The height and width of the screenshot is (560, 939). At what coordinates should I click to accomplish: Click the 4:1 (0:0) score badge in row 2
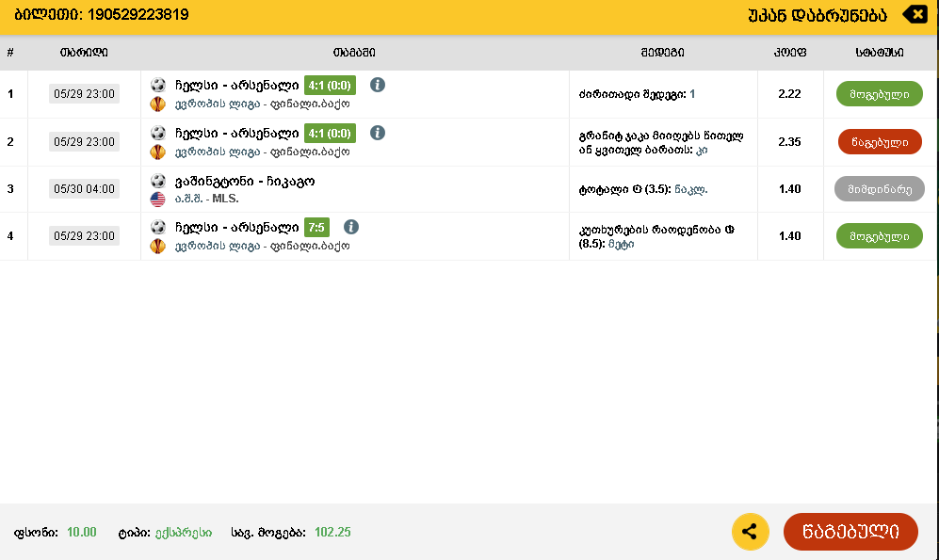pyautogui.click(x=330, y=133)
